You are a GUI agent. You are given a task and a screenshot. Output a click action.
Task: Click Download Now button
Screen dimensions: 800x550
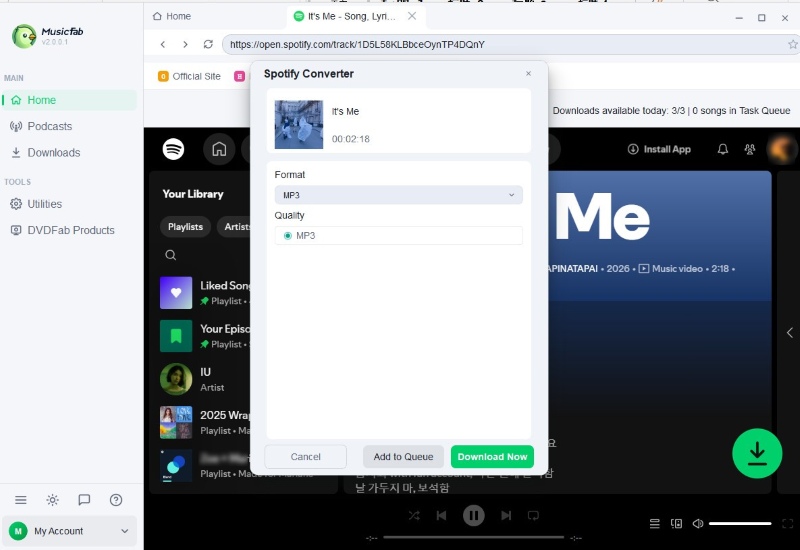click(x=492, y=457)
